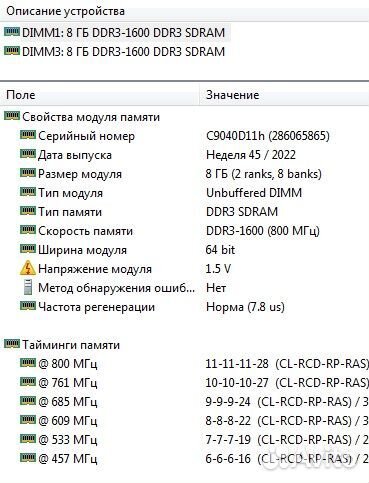
Task: Select the value 64 bit
Action: (x=220, y=250)
